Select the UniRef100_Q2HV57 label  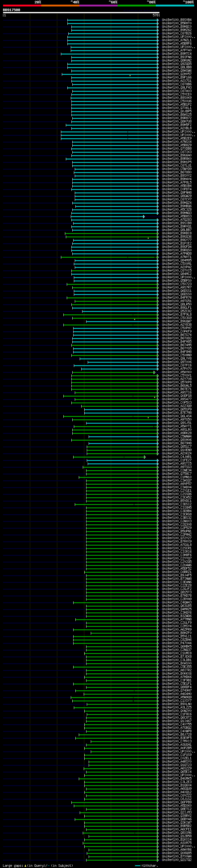pyautogui.click(x=177, y=74)
